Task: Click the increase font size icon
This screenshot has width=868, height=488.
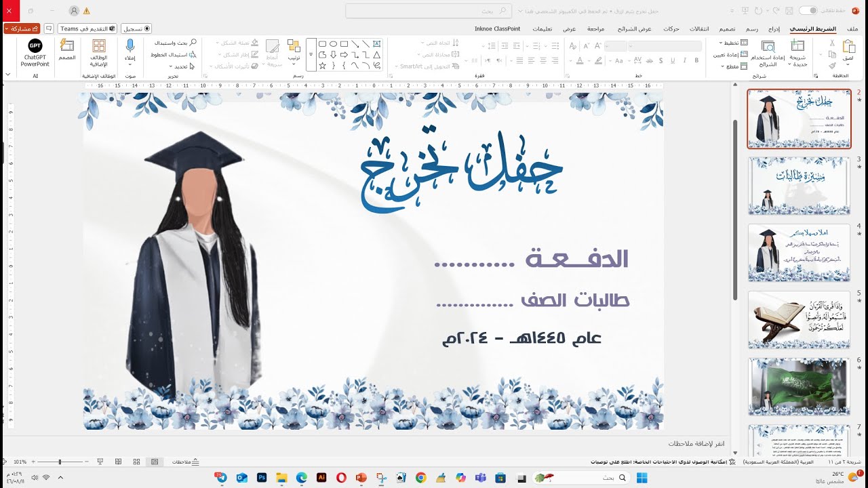Action: [x=598, y=45]
